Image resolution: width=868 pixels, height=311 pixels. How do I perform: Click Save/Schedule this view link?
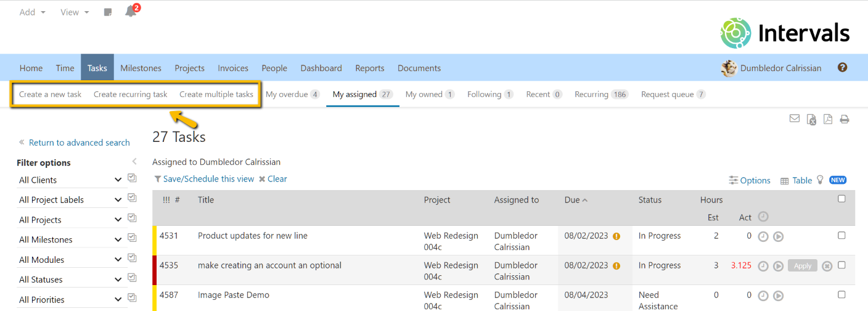204,179
